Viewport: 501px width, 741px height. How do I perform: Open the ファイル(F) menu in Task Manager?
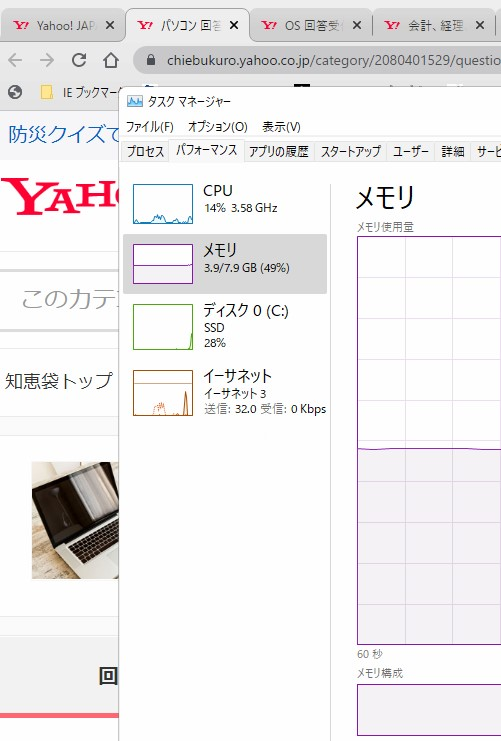pos(149,127)
